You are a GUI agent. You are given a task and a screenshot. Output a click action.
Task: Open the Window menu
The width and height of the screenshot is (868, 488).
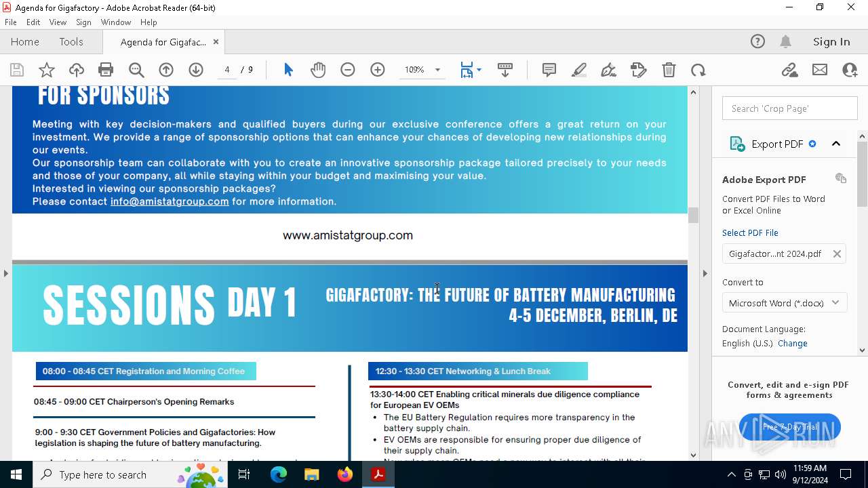click(x=116, y=22)
